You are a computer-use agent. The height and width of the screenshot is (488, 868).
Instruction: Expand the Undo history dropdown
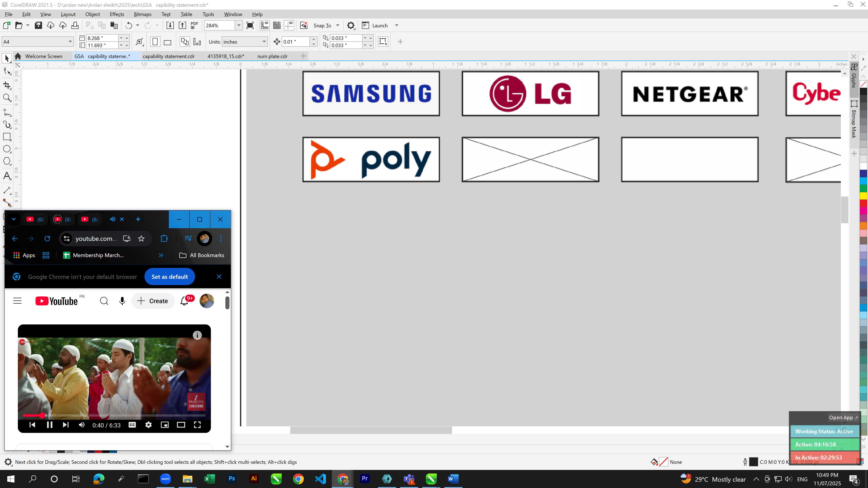pos(137,25)
